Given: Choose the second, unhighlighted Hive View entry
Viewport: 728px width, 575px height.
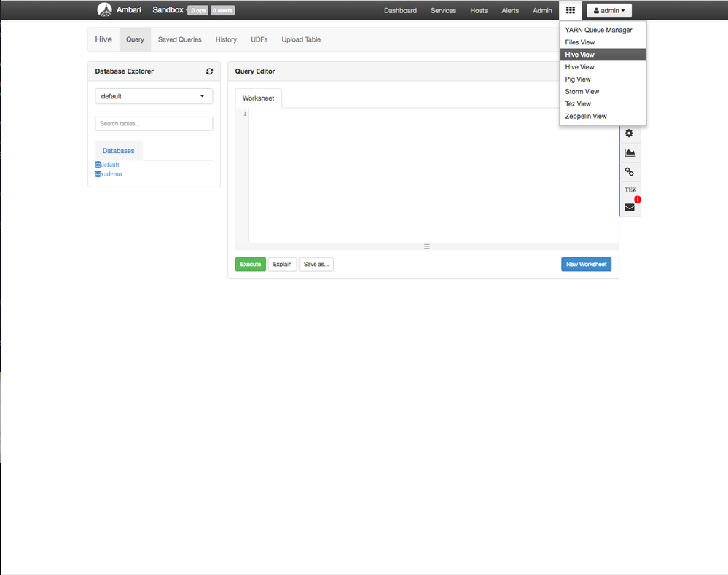Looking at the screenshot, I should (x=603, y=67).
